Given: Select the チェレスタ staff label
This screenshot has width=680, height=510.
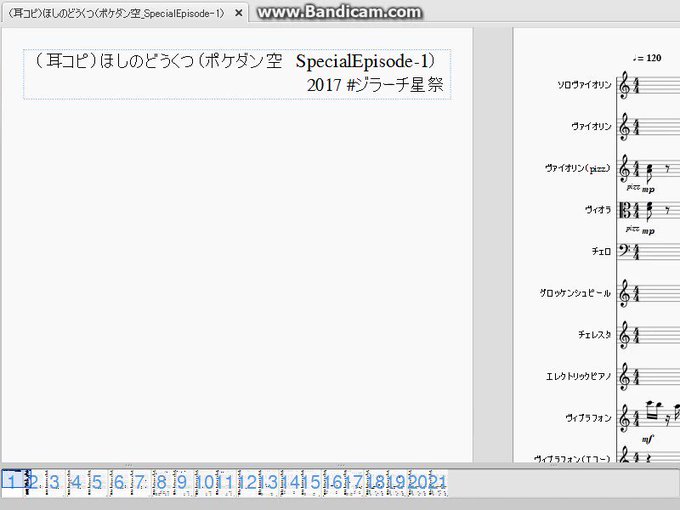Looking at the screenshot, I should point(595,334).
